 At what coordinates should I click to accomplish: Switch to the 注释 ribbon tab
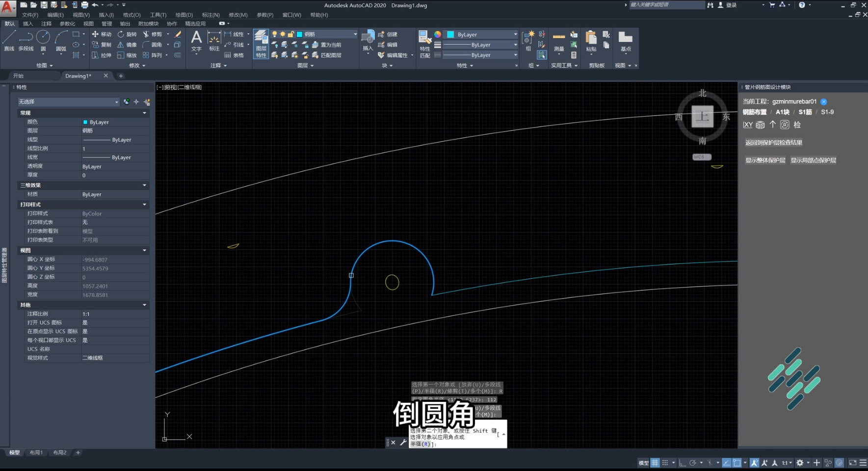click(x=46, y=24)
